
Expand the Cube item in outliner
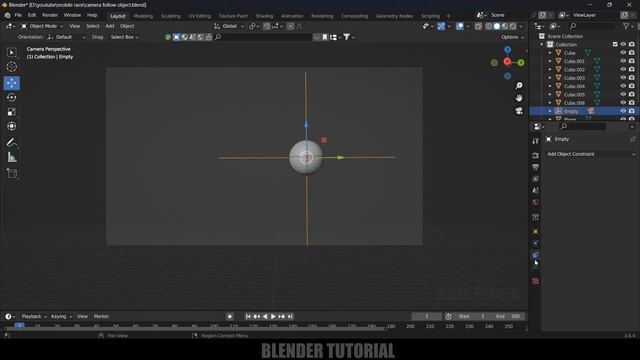(550, 53)
